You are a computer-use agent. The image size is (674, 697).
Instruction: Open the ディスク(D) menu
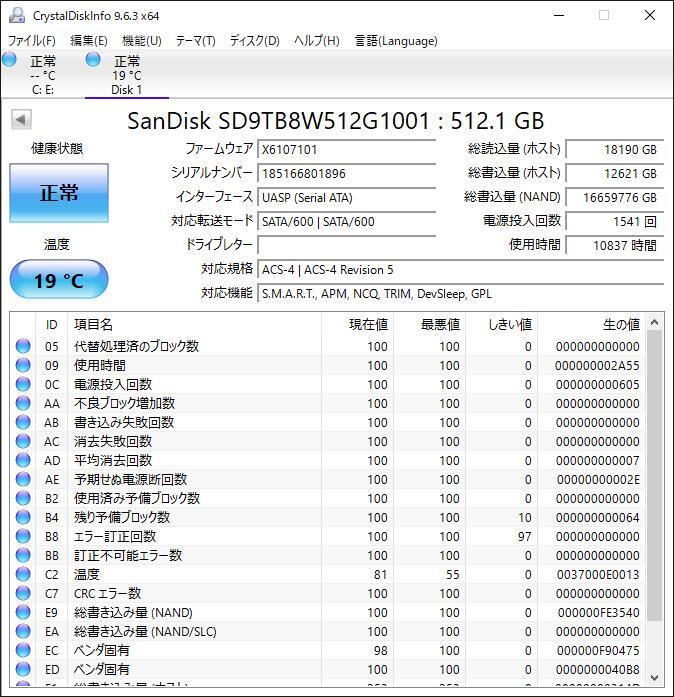pyautogui.click(x=254, y=41)
